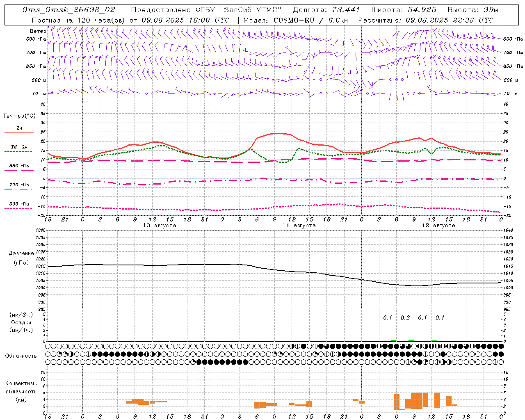Click the forecast start 09.08.2025 18:00 UTC
This screenshot has height=420, width=525.
click(185, 20)
